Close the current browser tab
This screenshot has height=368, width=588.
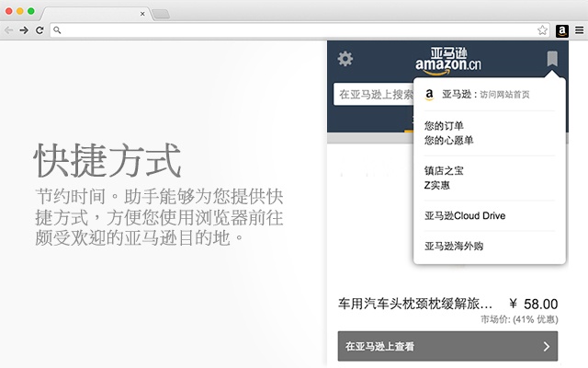click(x=142, y=14)
